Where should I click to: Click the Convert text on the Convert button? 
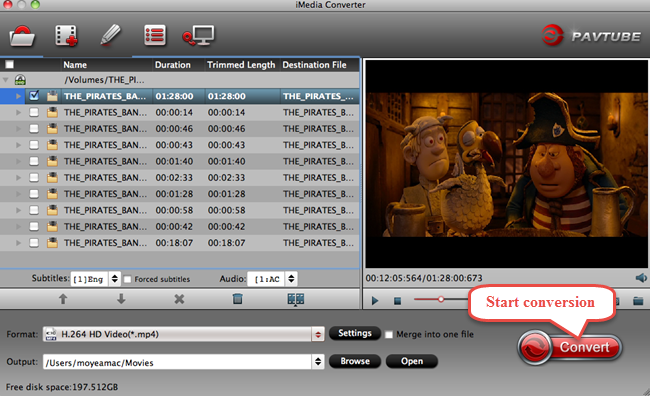[x=585, y=347]
